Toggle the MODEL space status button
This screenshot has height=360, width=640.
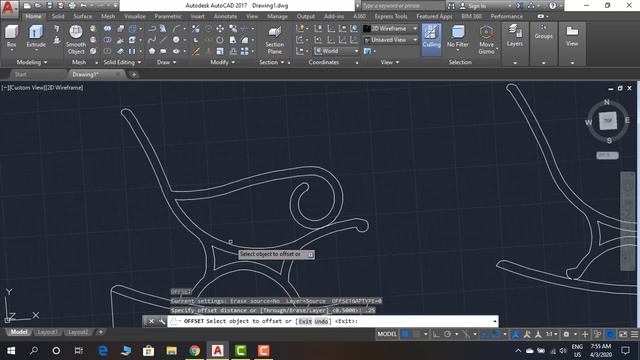(x=387, y=334)
